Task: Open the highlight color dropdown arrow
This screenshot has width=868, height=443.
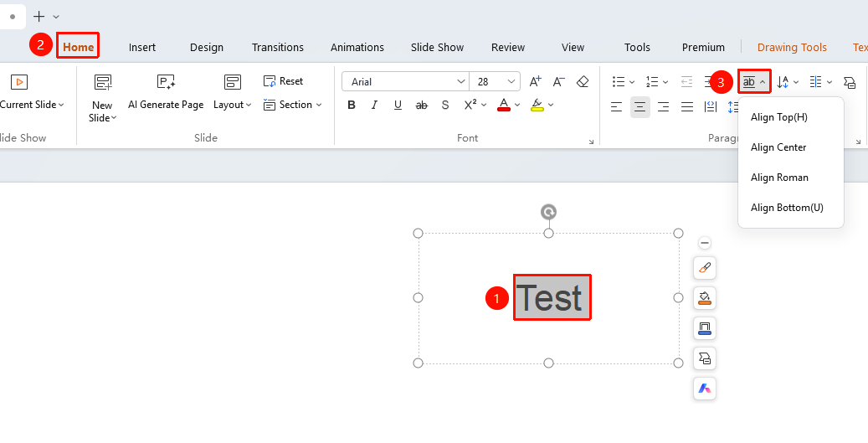Action: 551,105
